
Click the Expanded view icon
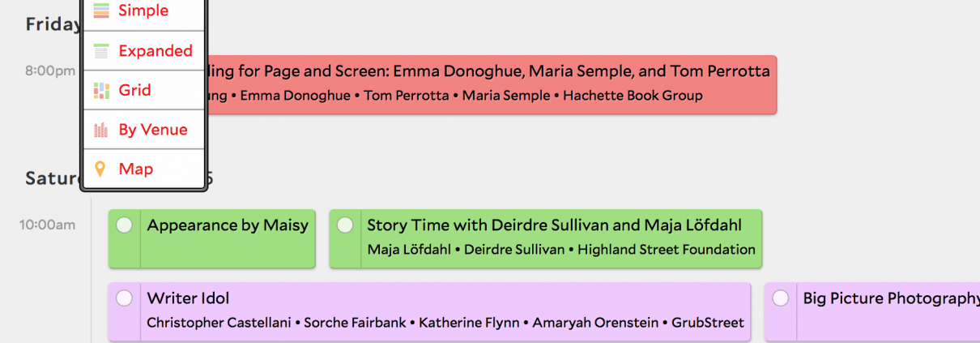click(100, 51)
